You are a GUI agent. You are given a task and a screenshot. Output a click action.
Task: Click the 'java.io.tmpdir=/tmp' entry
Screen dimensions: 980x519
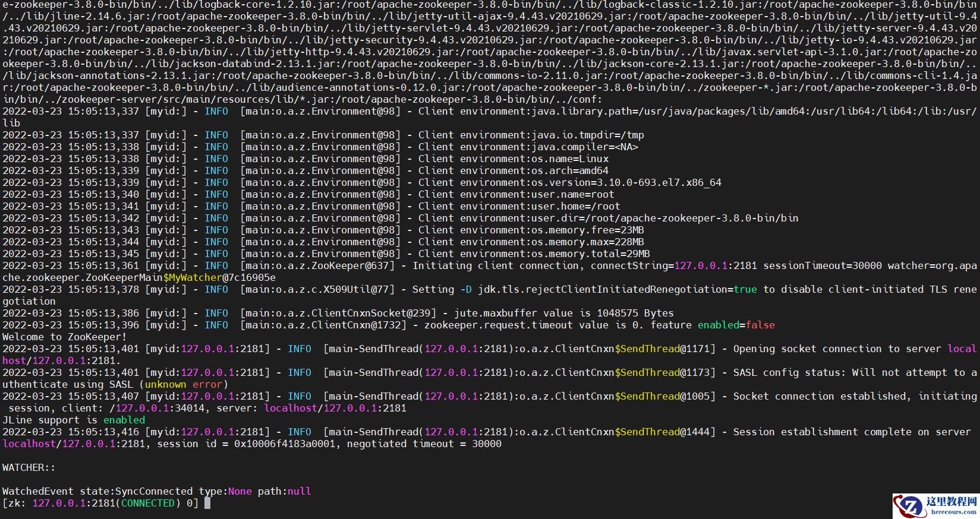tap(588, 135)
